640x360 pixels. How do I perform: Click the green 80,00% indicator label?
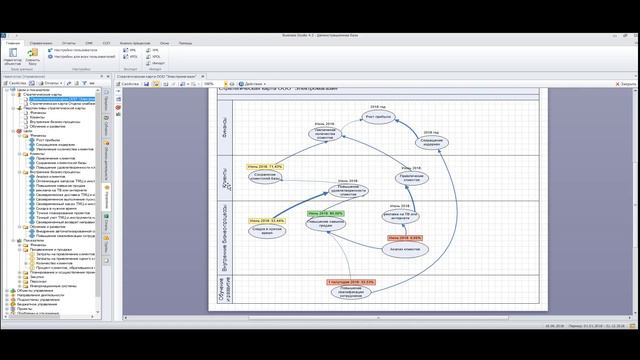(x=326, y=213)
